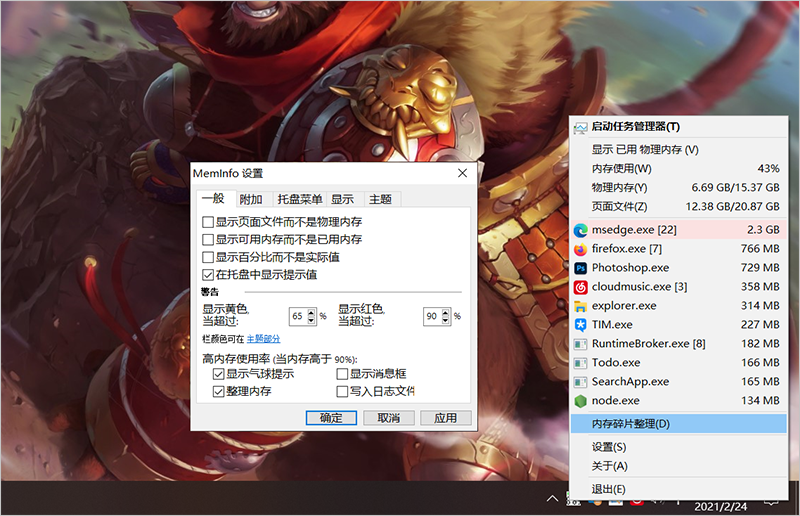
Task: Enable 显示页面文件而不是物理内存 checkbox
Action: coord(208,222)
